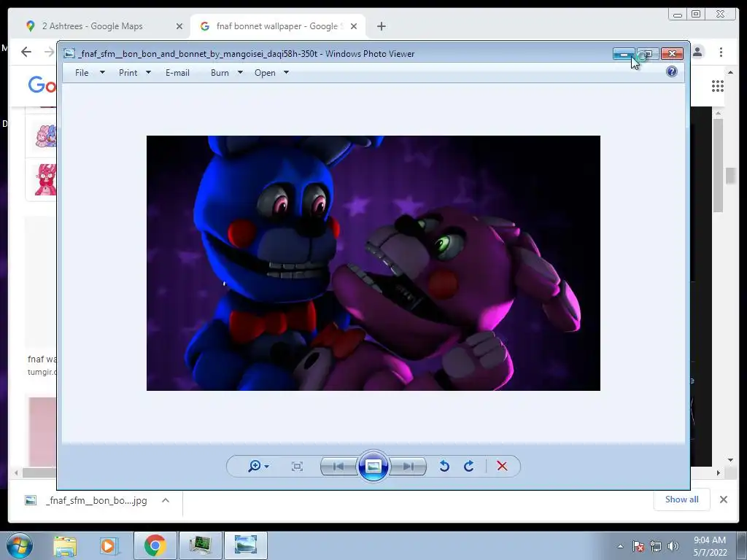Rotate photo counterclockwise
The width and height of the screenshot is (747, 560).
[444, 466]
